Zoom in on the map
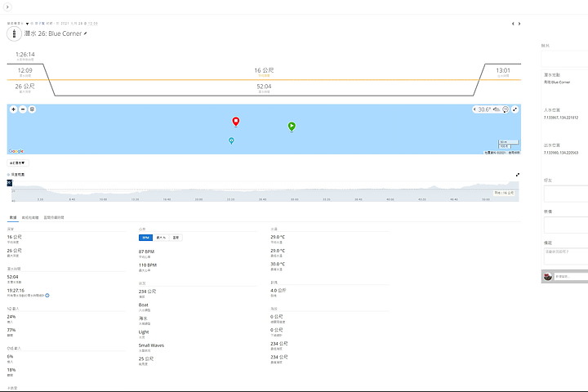The height and width of the screenshot is (392, 588). click(x=14, y=109)
